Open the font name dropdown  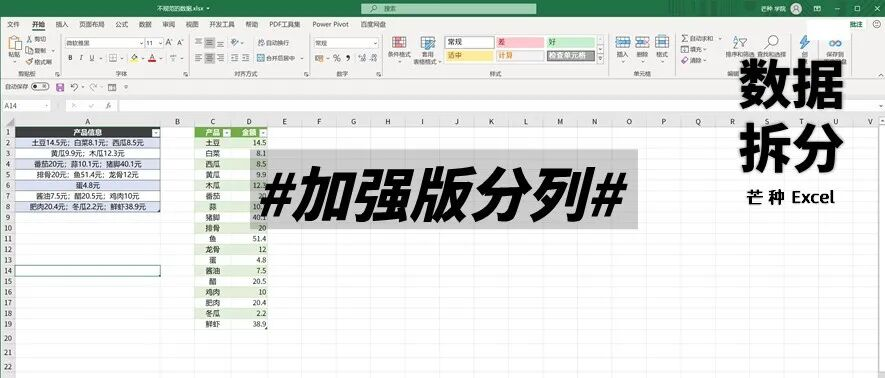(x=141, y=43)
